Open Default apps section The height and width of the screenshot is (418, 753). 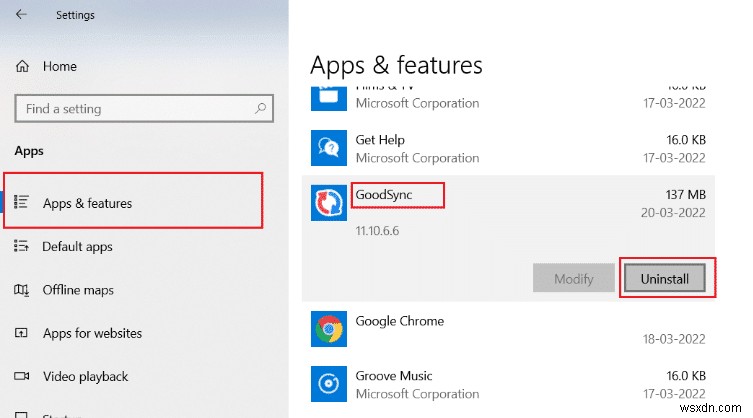77,246
